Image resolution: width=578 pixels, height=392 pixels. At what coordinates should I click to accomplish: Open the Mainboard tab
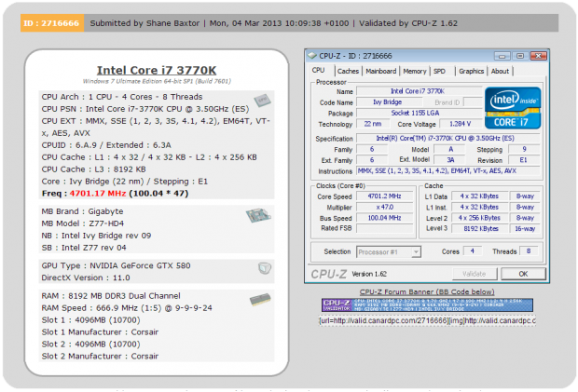click(x=381, y=71)
